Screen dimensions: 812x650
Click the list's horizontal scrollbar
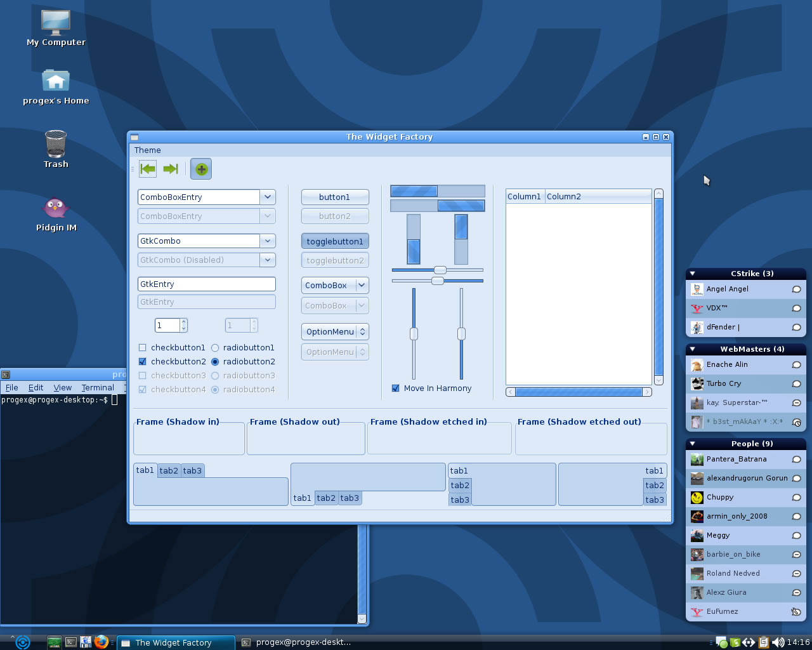(579, 392)
